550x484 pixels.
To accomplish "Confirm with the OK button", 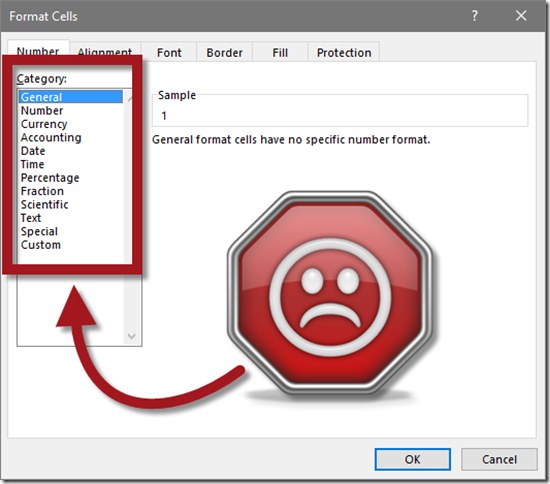I will [x=412, y=459].
